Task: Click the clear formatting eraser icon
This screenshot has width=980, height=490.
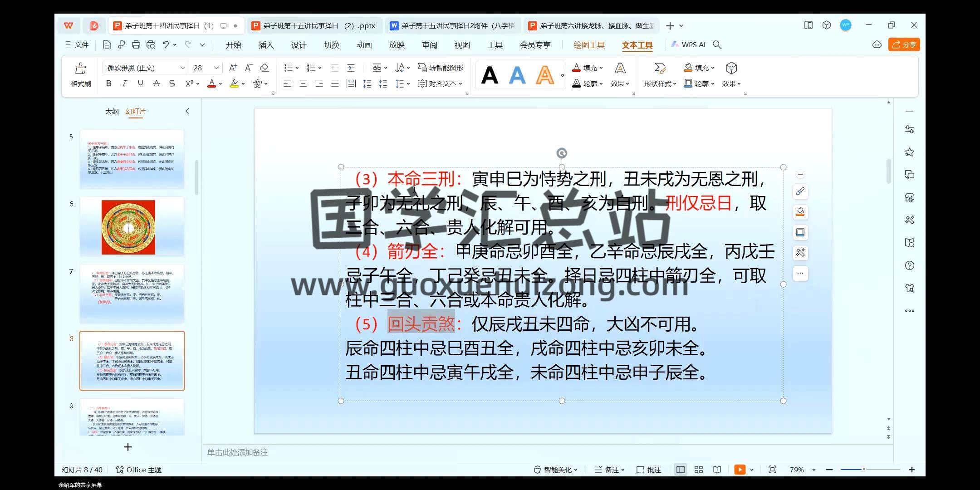Action: click(x=265, y=68)
